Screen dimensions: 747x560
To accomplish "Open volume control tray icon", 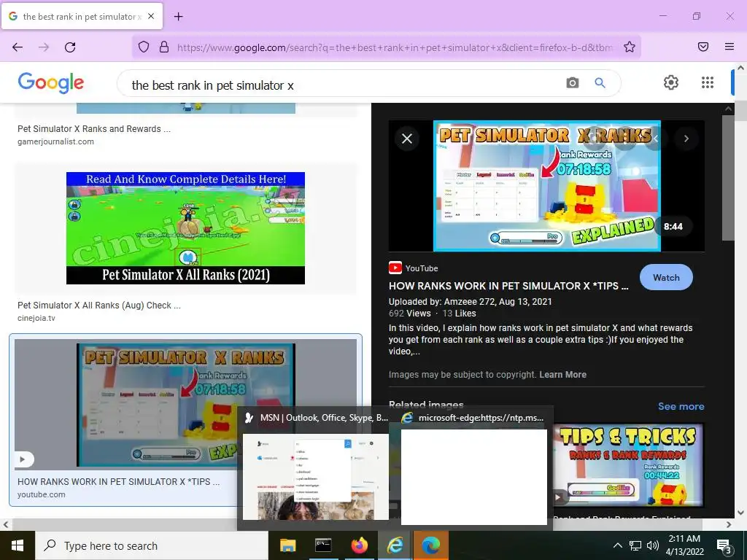I will pos(653,545).
